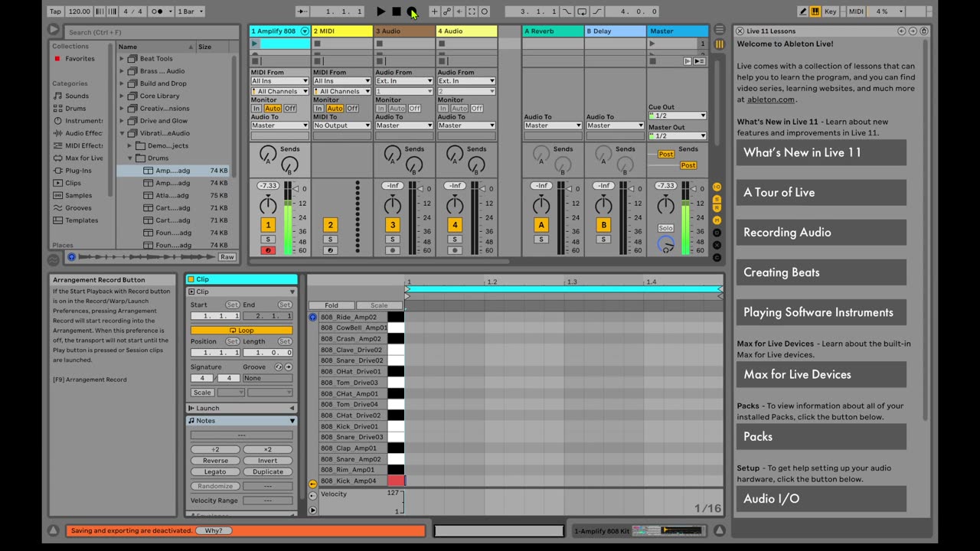Click Session Record circle button

click(x=485, y=11)
